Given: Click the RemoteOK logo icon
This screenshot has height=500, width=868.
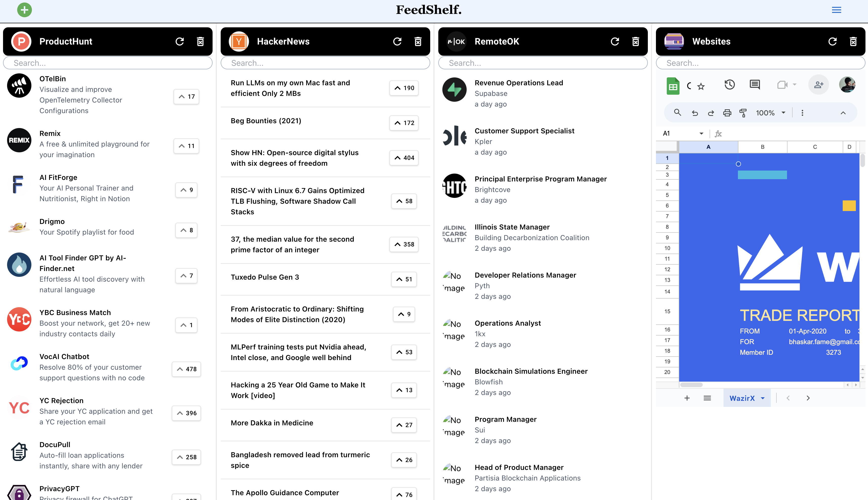Looking at the screenshot, I should tap(456, 41).
